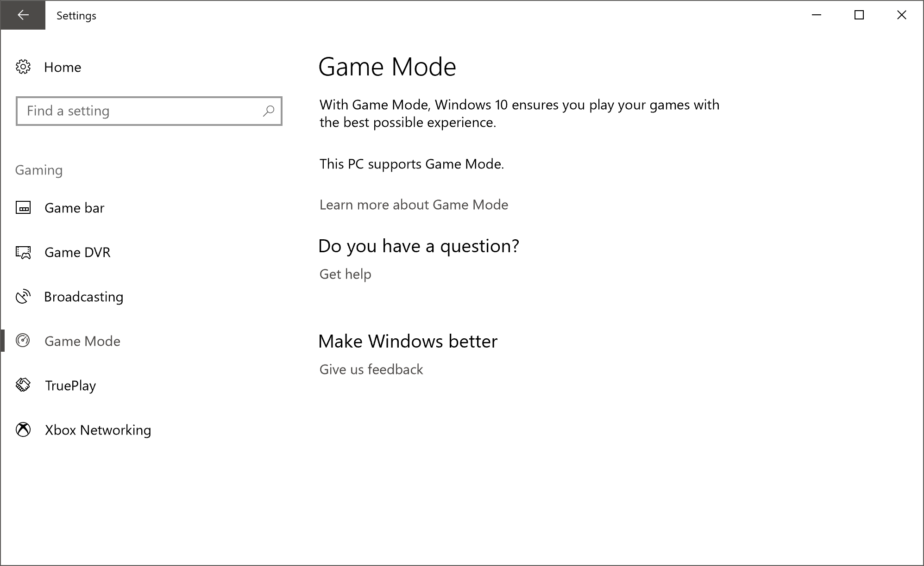Select the Xbox Networking menu item

point(97,429)
